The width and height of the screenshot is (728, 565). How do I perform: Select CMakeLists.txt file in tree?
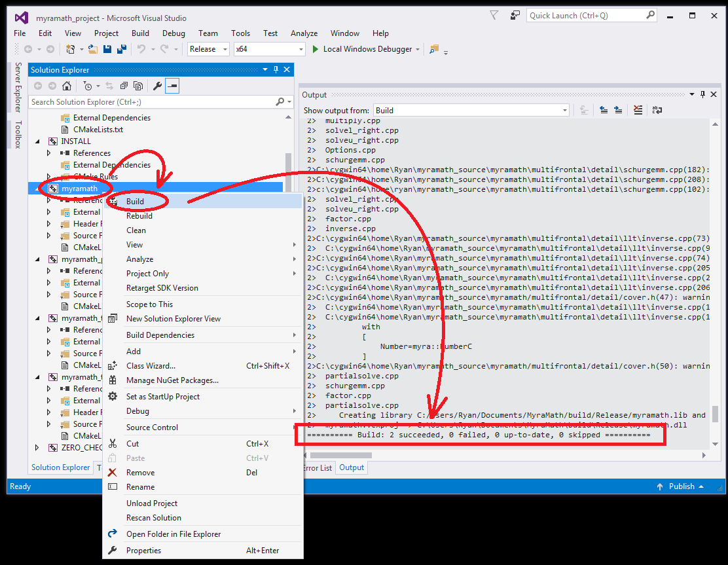coord(98,130)
